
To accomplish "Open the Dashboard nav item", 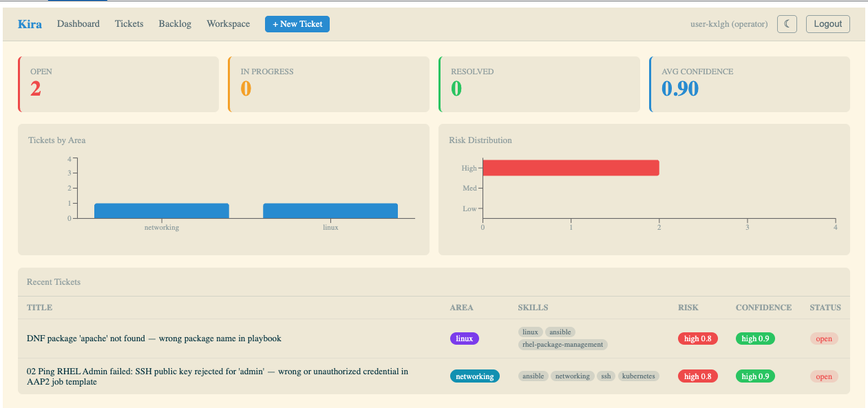I will pyautogui.click(x=78, y=24).
